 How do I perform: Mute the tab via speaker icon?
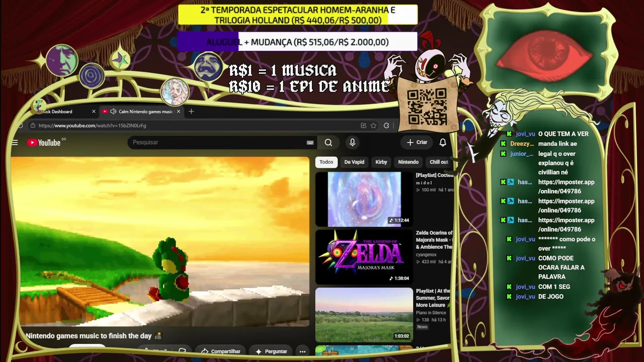tap(113, 112)
